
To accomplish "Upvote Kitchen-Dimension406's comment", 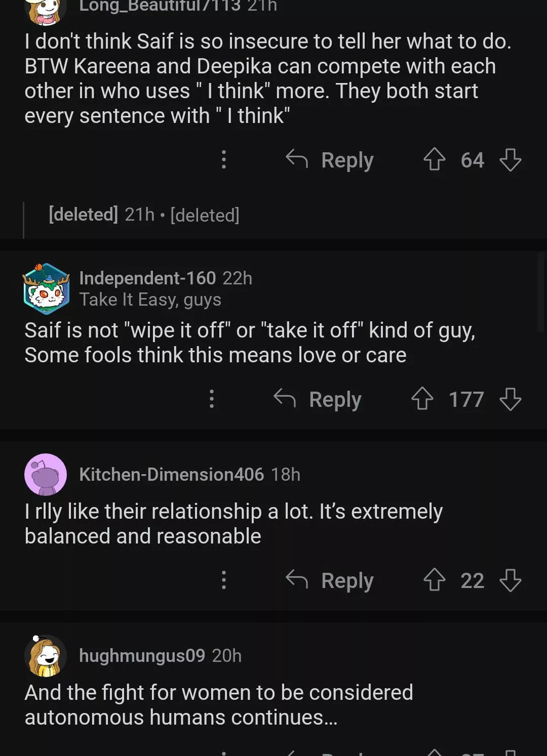I will pos(434,580).
